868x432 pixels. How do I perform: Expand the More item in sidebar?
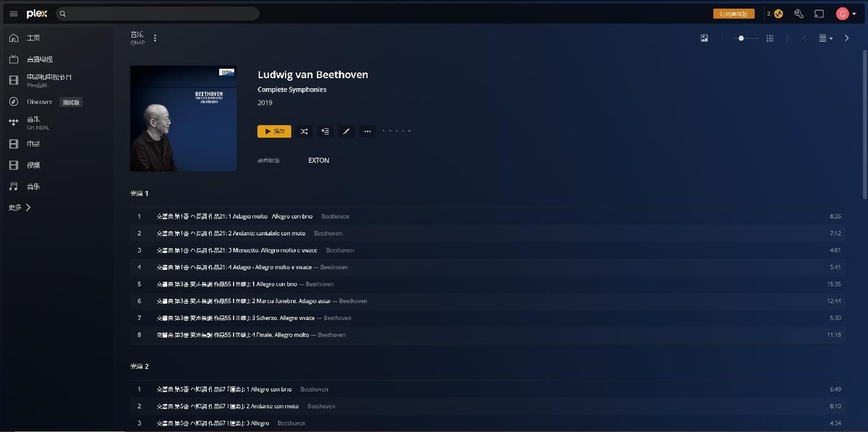click(x=20, y=208)
